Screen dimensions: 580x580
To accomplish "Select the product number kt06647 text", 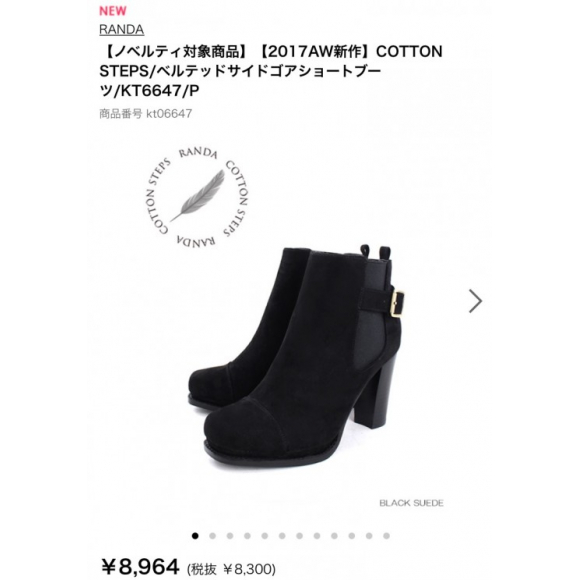I will [145, 114].
